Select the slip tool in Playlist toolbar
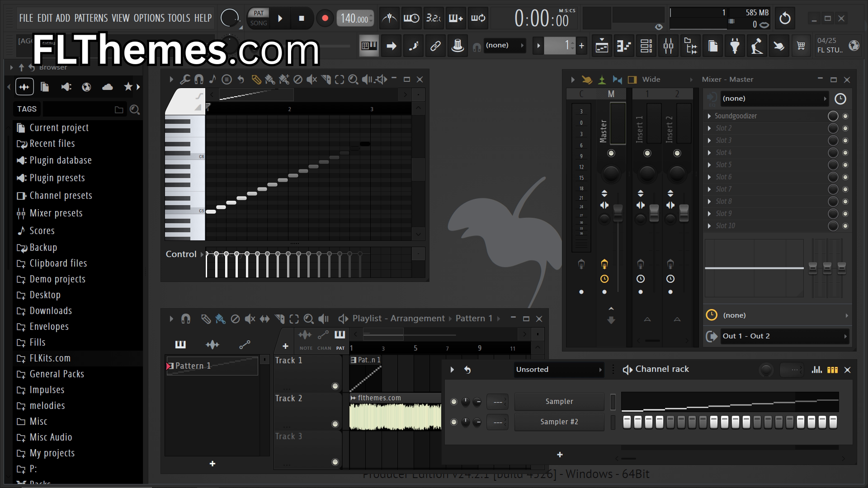This screenshot has width=868, height=488. [264, 319]
